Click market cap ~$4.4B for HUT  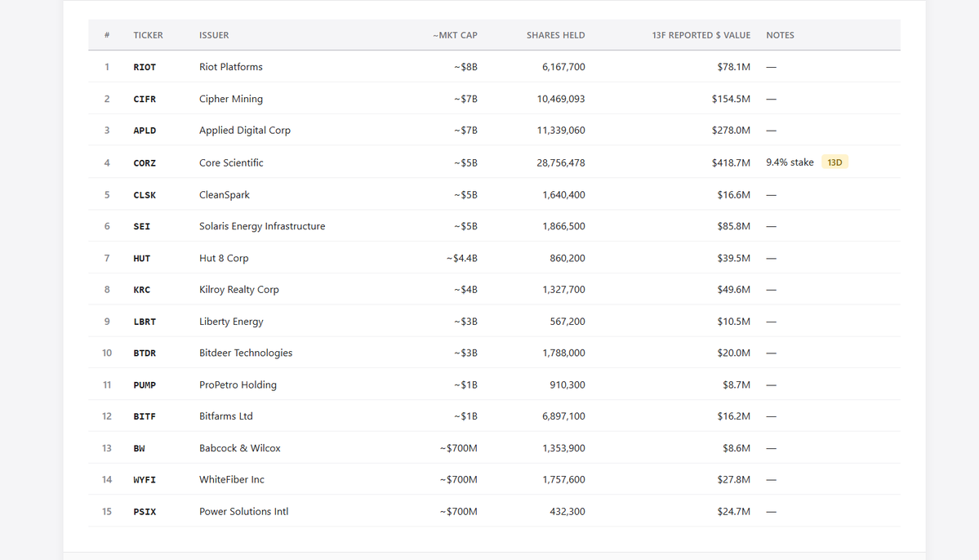[x=462, y=258]
